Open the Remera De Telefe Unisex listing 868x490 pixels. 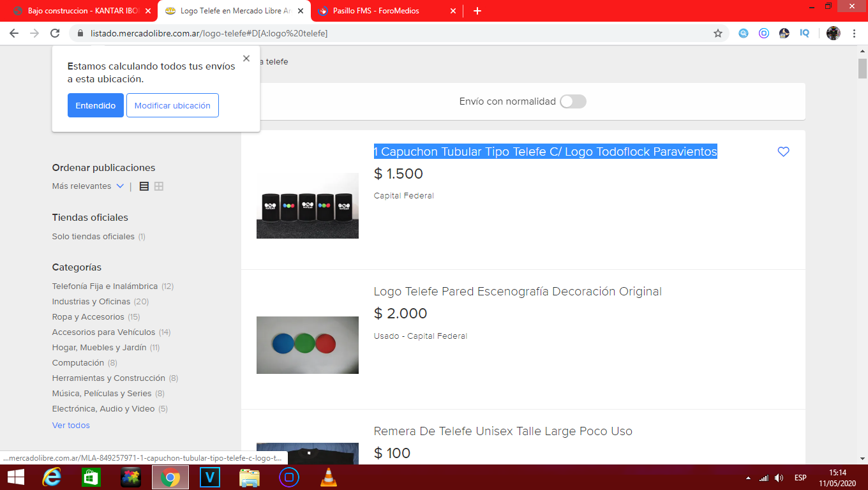(x=503, y=431)
